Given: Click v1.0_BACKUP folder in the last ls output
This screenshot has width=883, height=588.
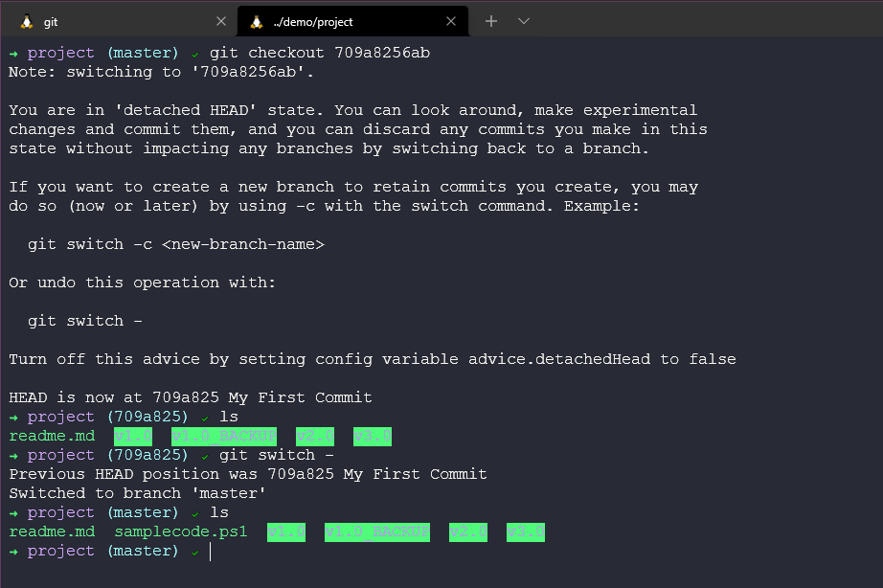Looking at the screenshot, I should [377, 531].
